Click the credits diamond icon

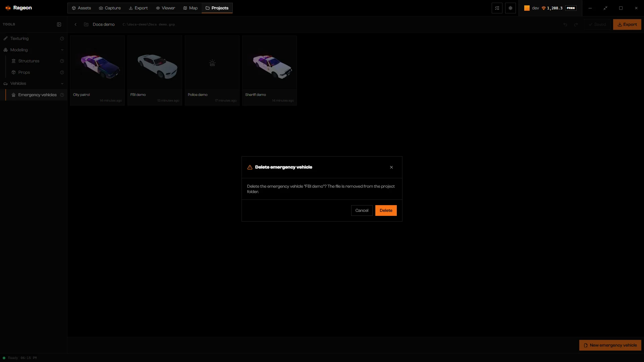click(544, 8)
